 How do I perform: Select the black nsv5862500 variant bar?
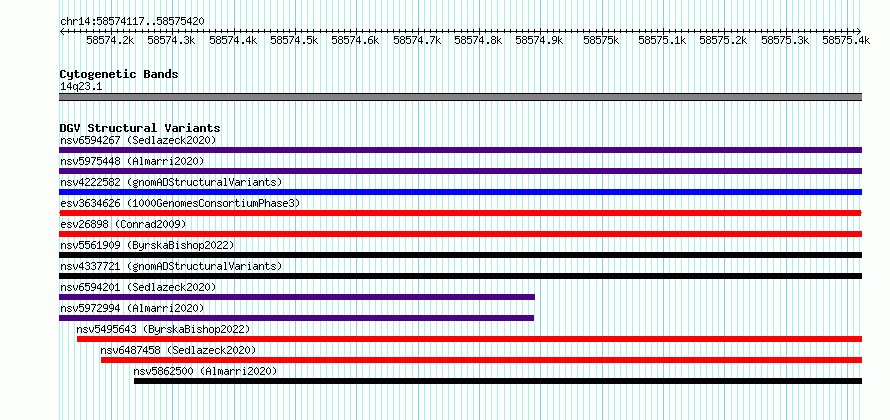(498, 381)
